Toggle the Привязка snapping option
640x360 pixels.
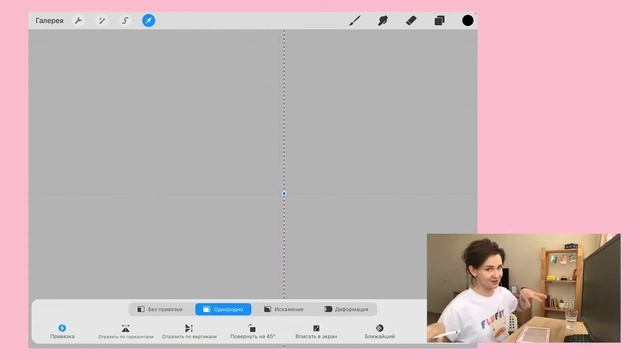point(62,331)
